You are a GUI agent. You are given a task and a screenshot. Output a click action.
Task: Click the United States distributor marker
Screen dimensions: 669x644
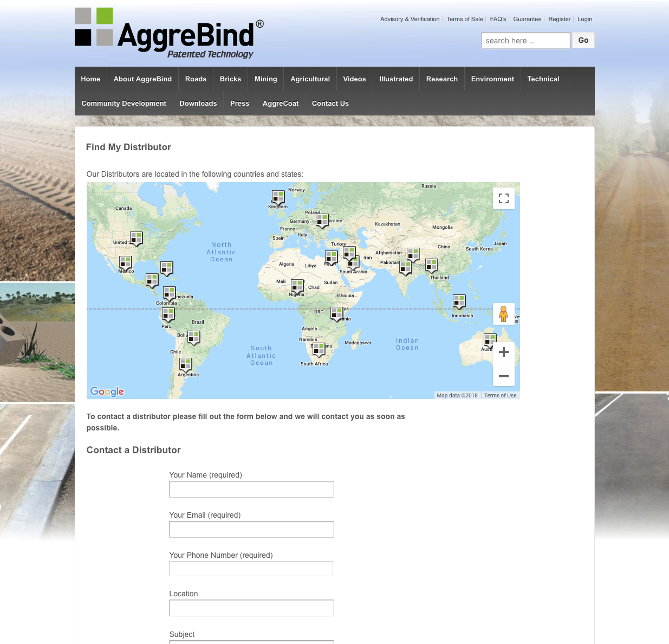point(137,239)
